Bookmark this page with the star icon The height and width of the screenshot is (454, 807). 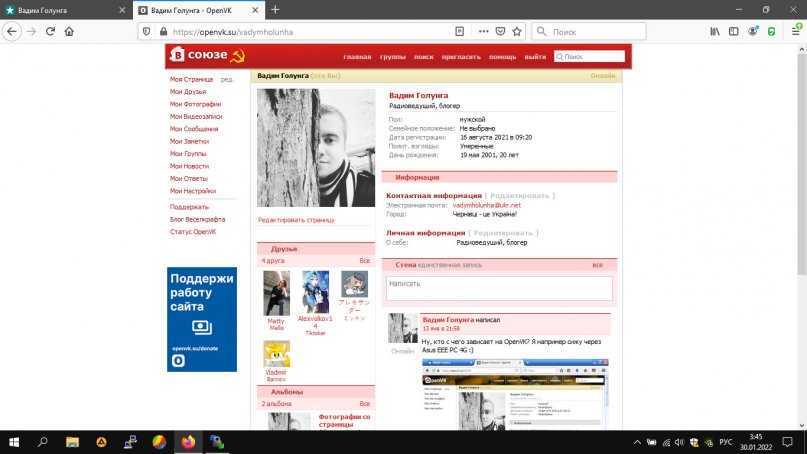pos(517,31)
